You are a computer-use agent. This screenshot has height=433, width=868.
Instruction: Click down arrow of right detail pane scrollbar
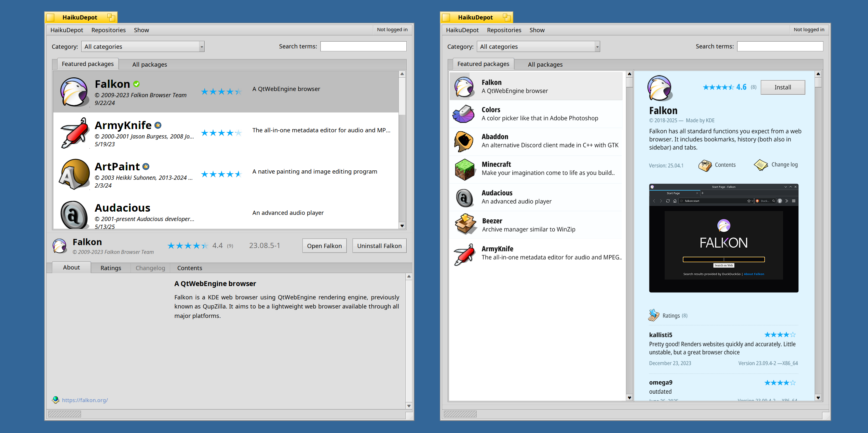[818, 397]
